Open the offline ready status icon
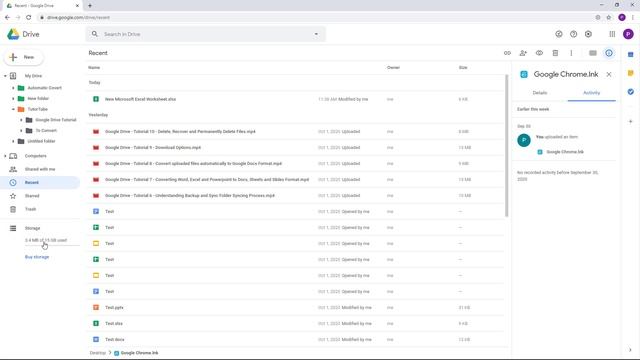This screenshot has height=360, width=640. (559, 34)
